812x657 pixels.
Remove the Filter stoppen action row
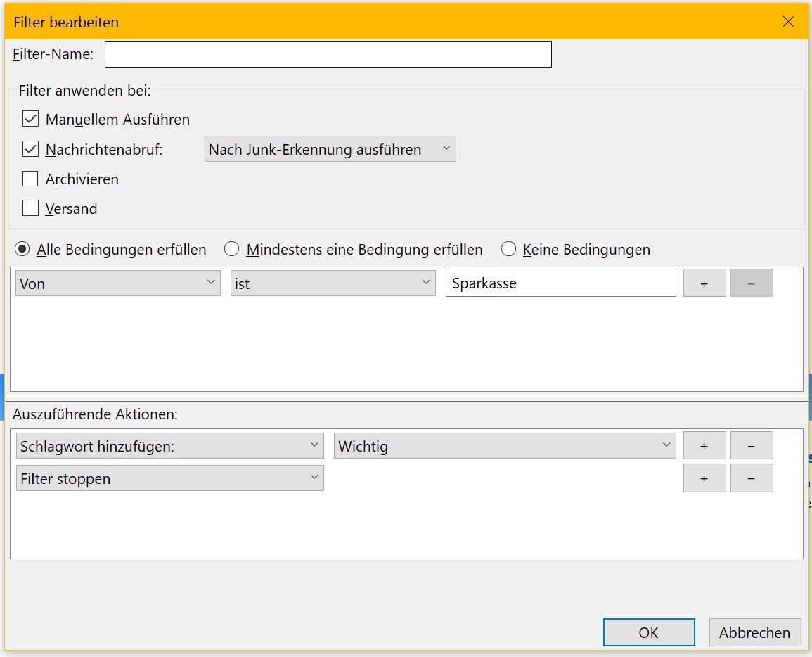tap(751, 478)
